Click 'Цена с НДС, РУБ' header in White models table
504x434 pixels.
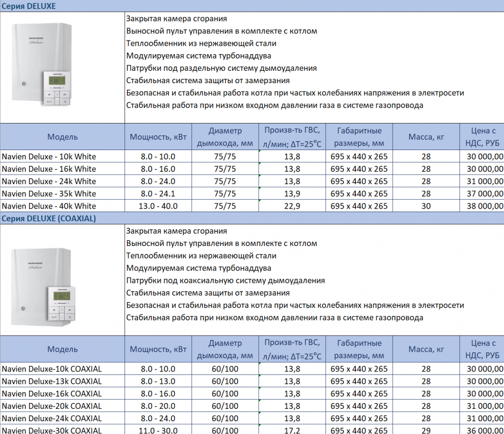[482, 137]
